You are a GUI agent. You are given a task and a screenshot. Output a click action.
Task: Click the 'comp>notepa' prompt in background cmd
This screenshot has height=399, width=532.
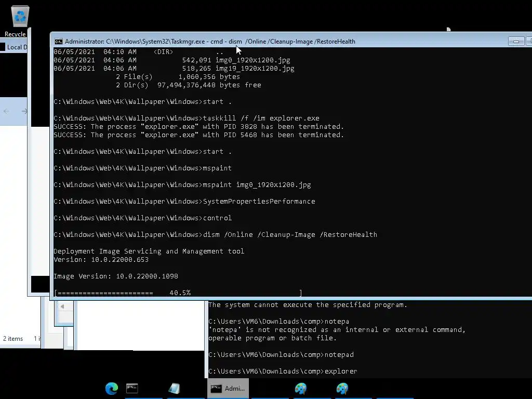point(278,321)
